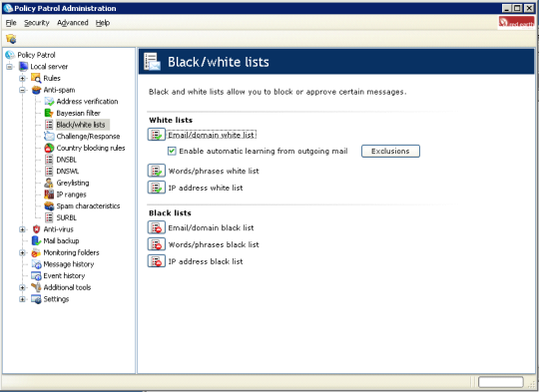
Task: Select Bayesian filter text in tree
Action: (79, 113)
